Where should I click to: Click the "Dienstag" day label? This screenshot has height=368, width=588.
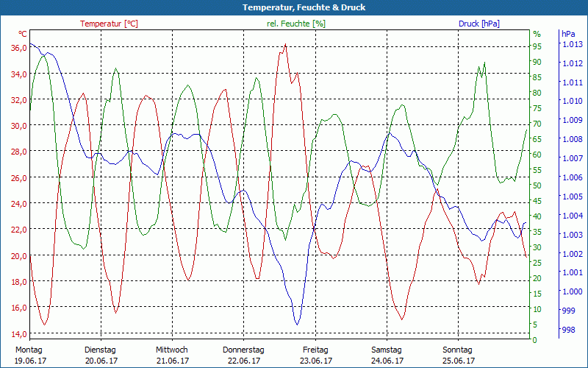coord(100,350)
